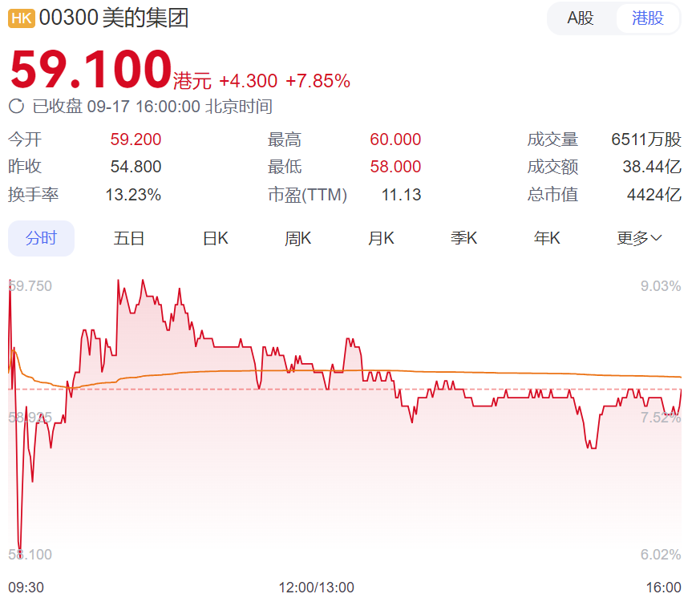
Task: Select the 月K chart tab
Action: tap(381, 238)
